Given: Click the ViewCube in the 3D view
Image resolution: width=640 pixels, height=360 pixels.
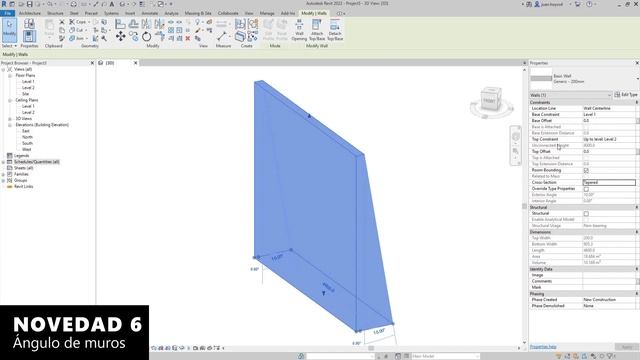Looking at the screenshot, I should click(491, 100).
